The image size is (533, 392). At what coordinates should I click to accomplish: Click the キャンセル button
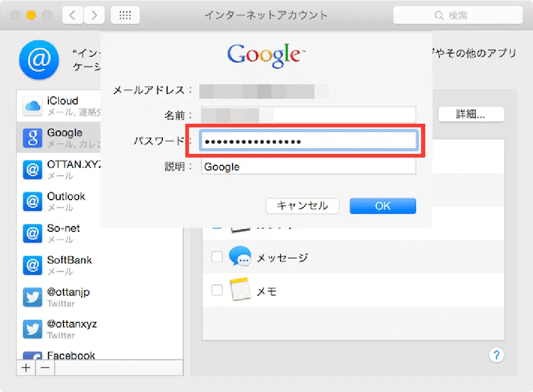pos(302,206)
